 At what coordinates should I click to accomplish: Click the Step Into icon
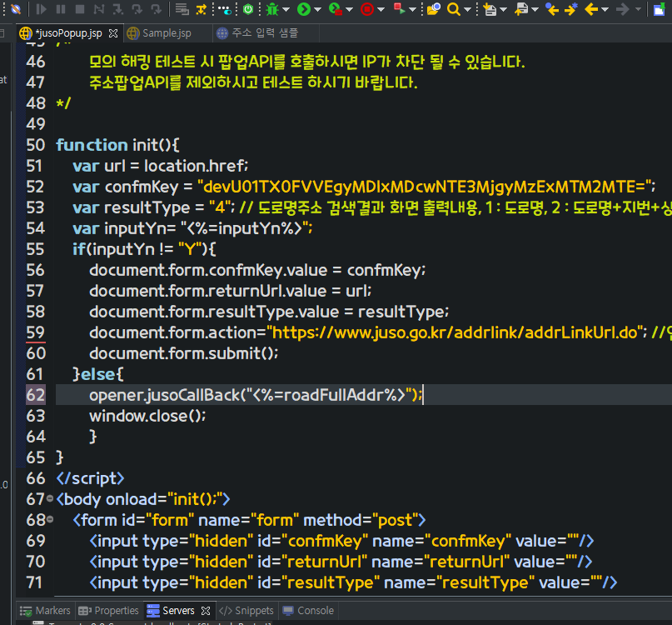(x=118, y=9)
